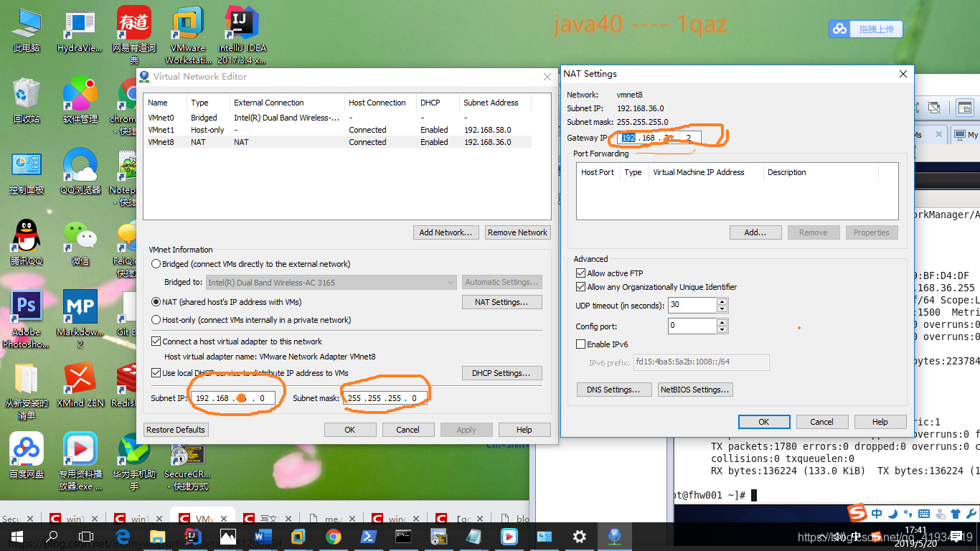Screen dimensions: 980x551
Task: Open Microsoft Edge from taskbar
Action: 122,536
